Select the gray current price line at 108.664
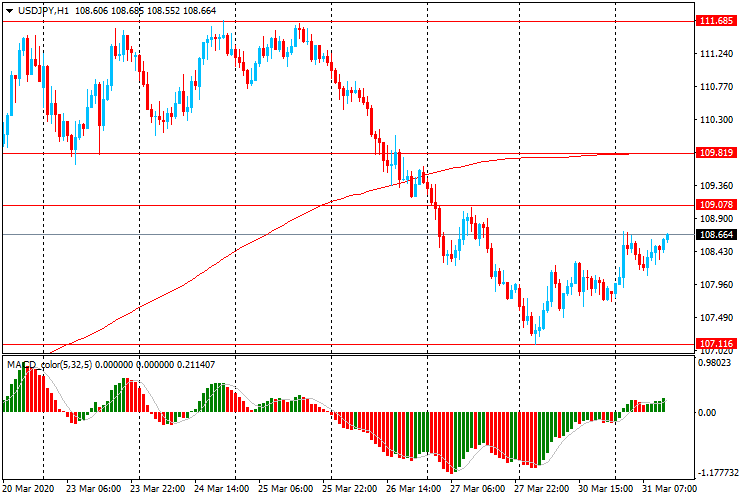The height and width of the screenshot is (500, 740). [x=349, y=234]
